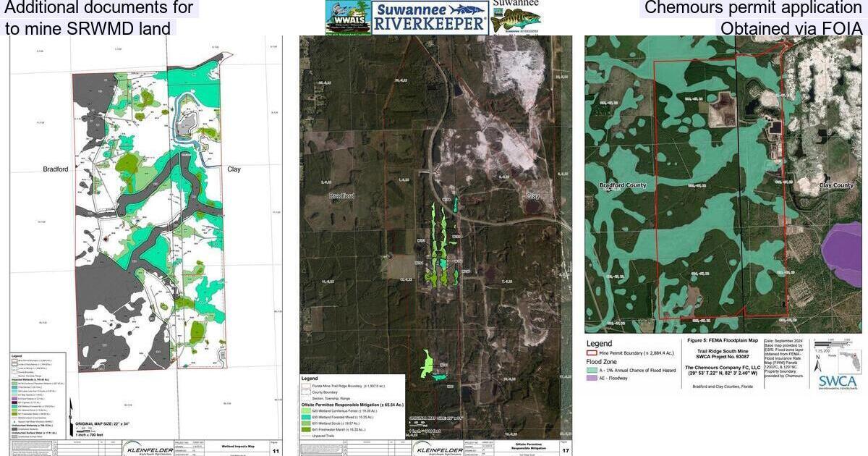Click figure number 11 in the title block
This screenshot has height=456, width=868.
[275, 450]
